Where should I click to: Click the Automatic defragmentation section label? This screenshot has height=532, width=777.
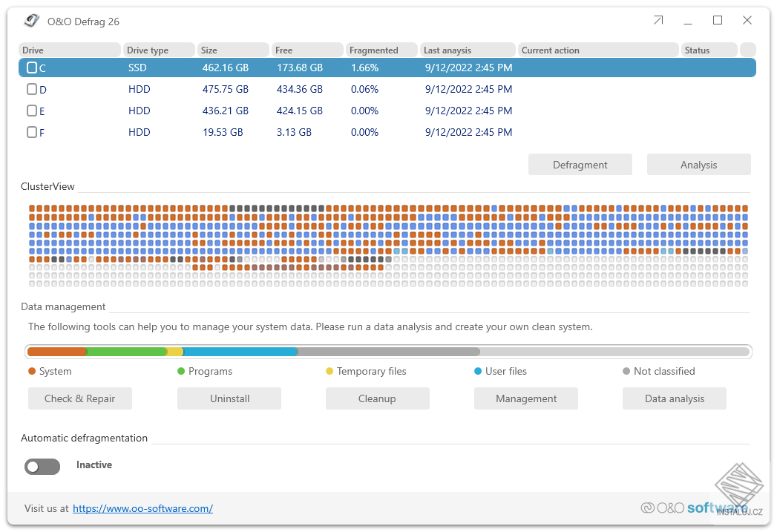pyautogui.click(x=85, y=438)
